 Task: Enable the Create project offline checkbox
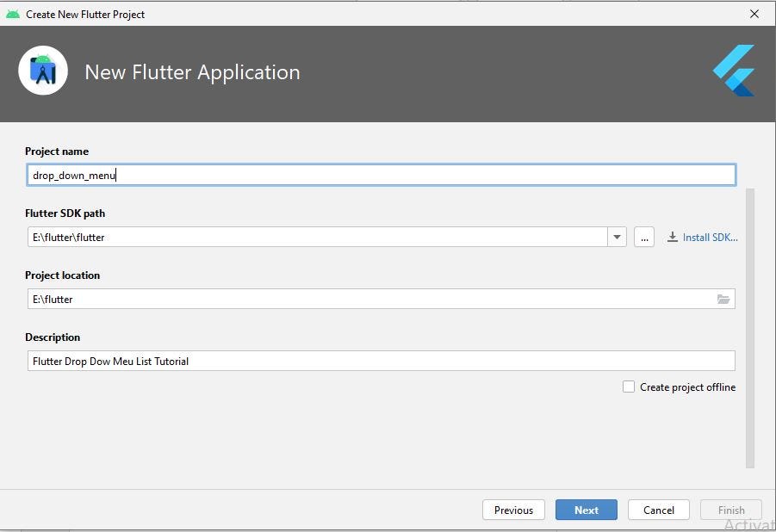point(629,387)
